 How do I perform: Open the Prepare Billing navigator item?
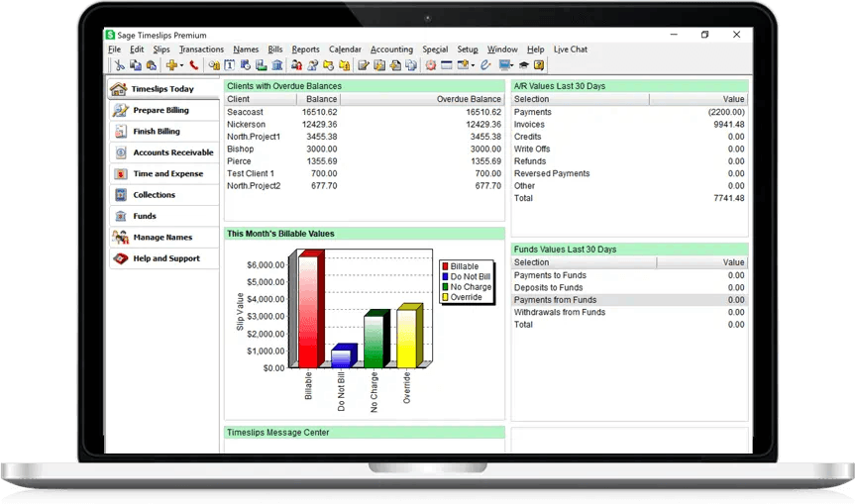pos(164,110)
